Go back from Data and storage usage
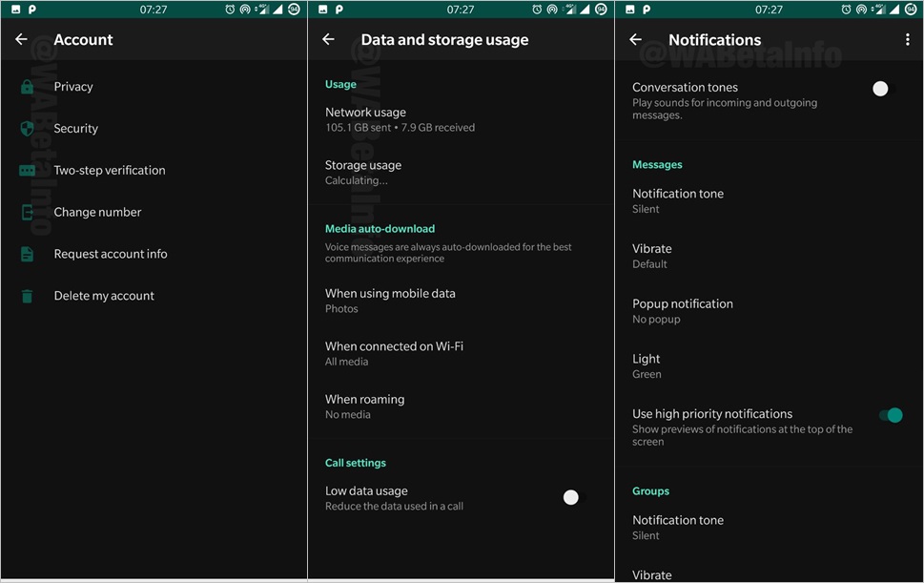This screenshot has height=583, width=924. 328,40
